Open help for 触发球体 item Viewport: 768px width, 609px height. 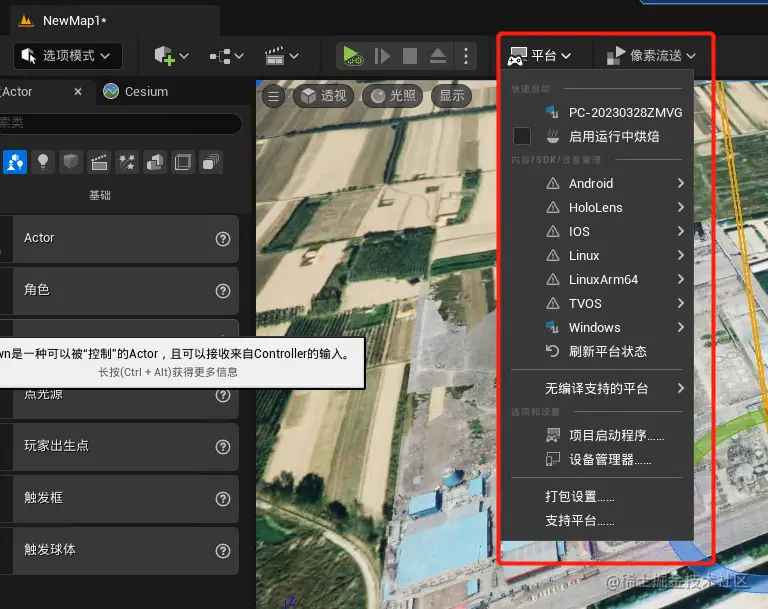pyautogui.click(x=223, y=551)
